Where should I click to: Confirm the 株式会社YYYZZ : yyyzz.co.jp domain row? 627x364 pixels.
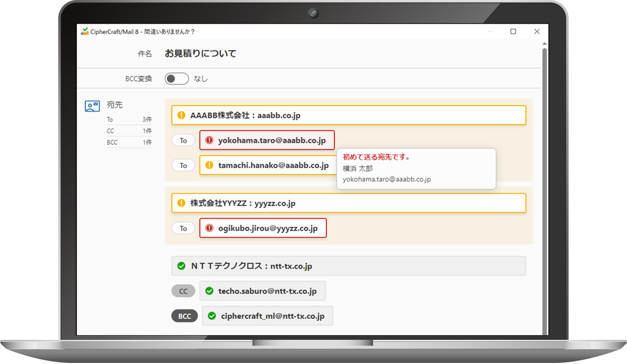[x=349, y=203]
